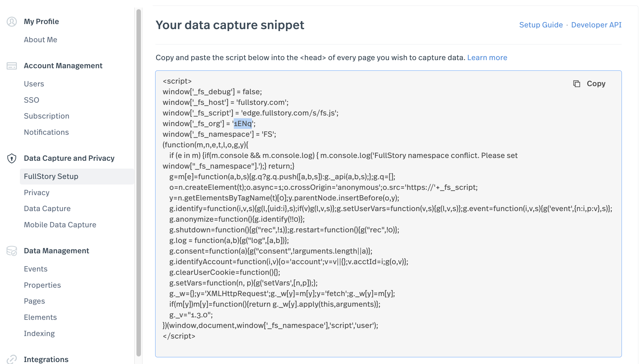The height and width of the screenshot is (364, 642).
Task: Open the Integrations section
Action: coord(46,359)
